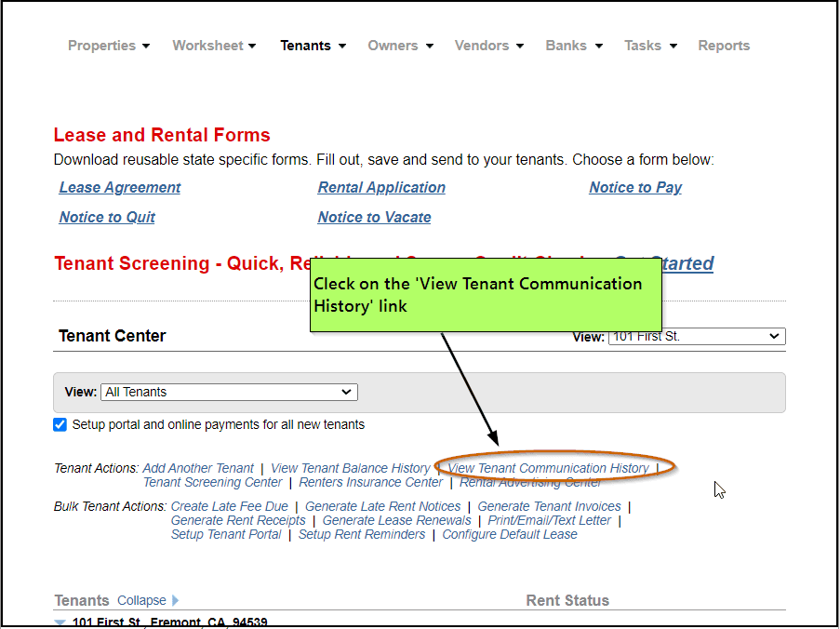Open the All Tenants view dropdown

pos(229,393)
